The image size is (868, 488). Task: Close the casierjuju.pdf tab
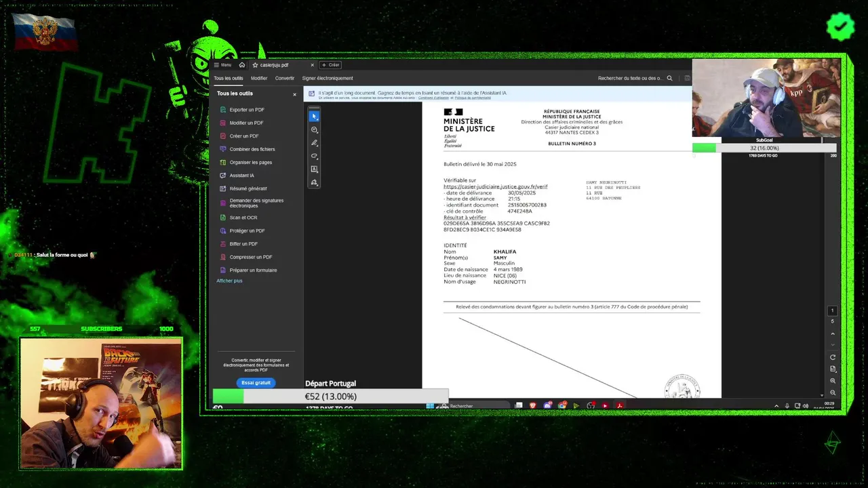[x=313, y=65]
